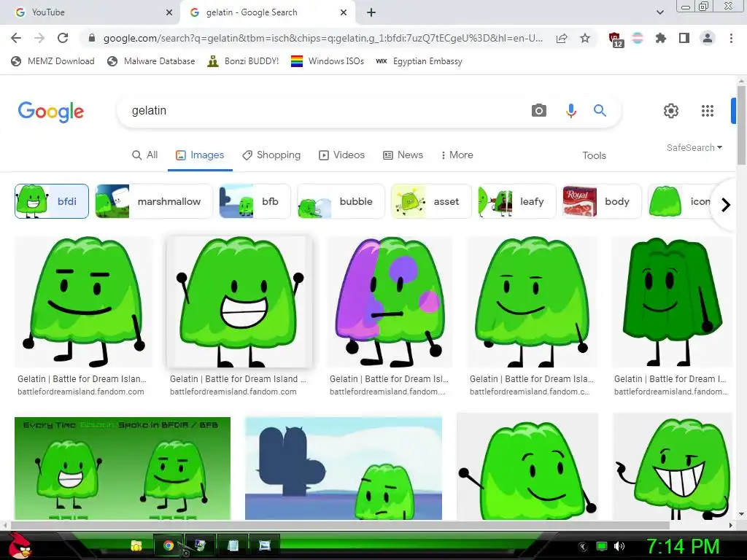Viewport: 747px width, 560px height.
Task: Open the folder icon in taskbar
Action: [x=136, y=545]
